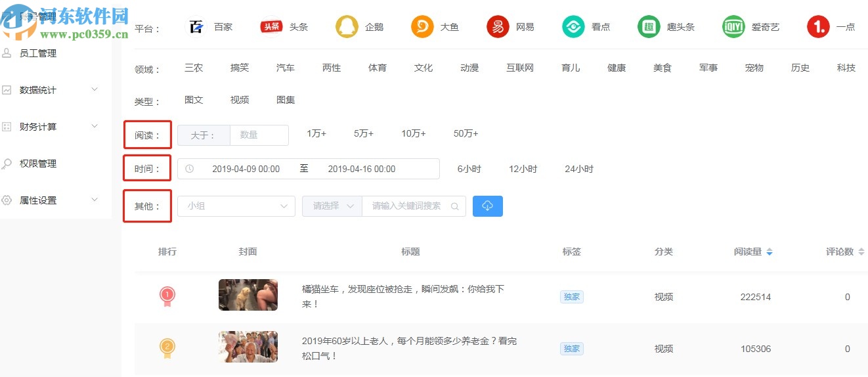
Task: Choose the 网易 platform icon
Action: tap(498, 27)
